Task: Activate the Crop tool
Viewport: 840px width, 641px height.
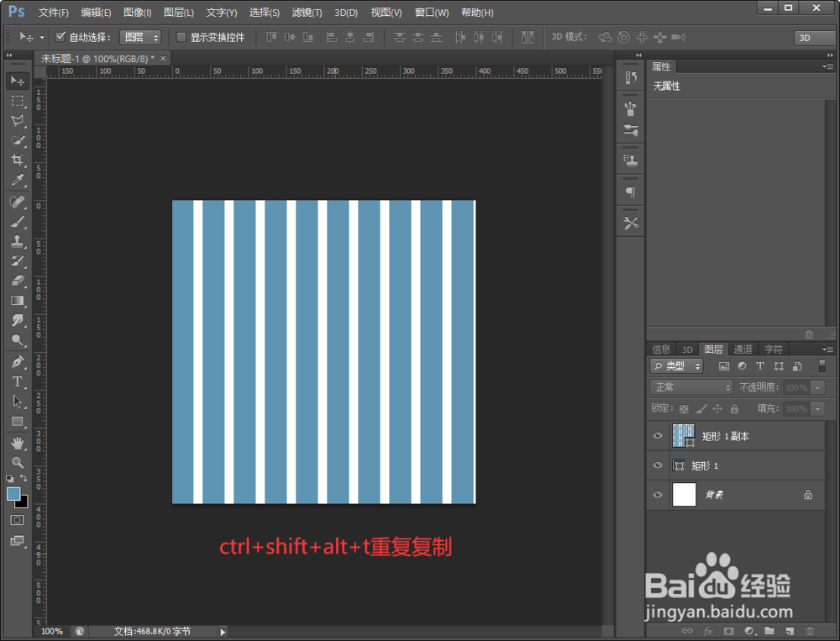Action: point(17,160)
